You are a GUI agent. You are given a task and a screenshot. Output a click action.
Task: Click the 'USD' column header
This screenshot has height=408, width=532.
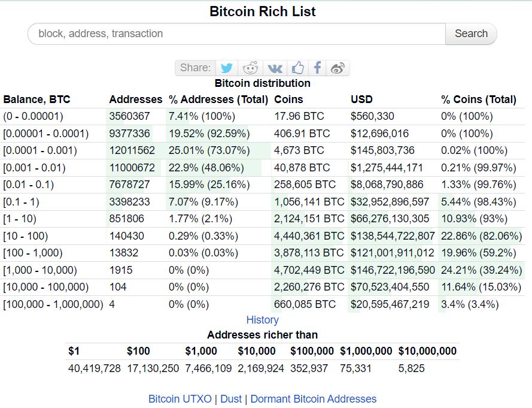(x=361, y=99)
